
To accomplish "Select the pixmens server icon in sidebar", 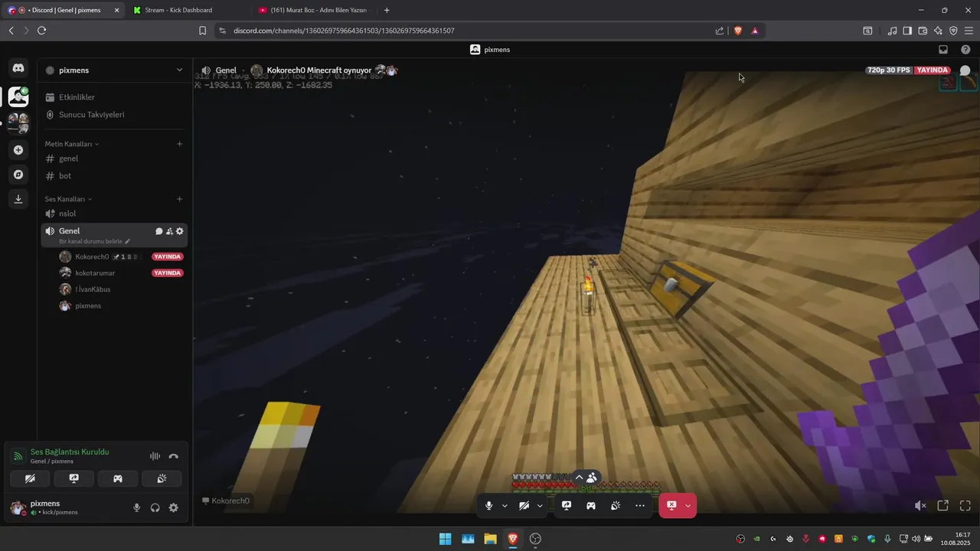I will (18, 96).
